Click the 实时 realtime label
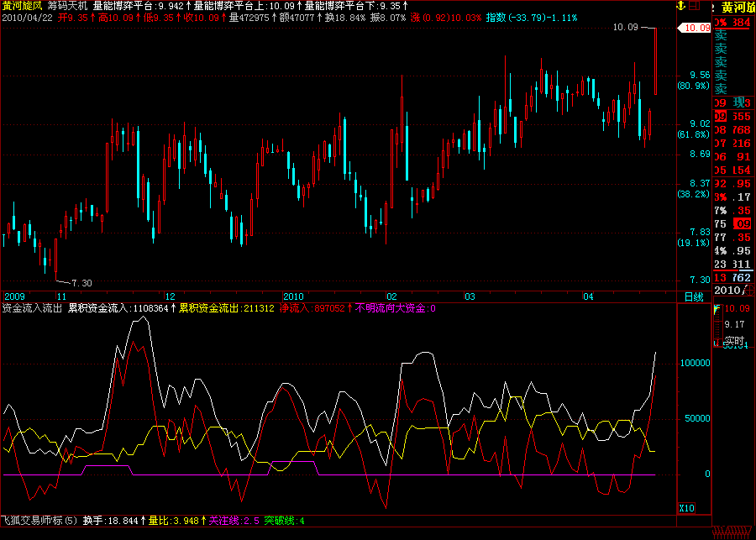 click(x=735, y=341)
